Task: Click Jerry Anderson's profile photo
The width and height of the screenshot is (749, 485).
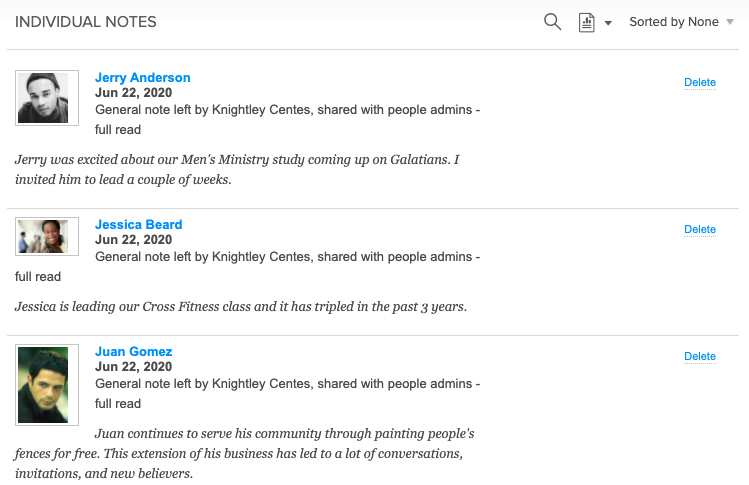Action: point(47,98)
